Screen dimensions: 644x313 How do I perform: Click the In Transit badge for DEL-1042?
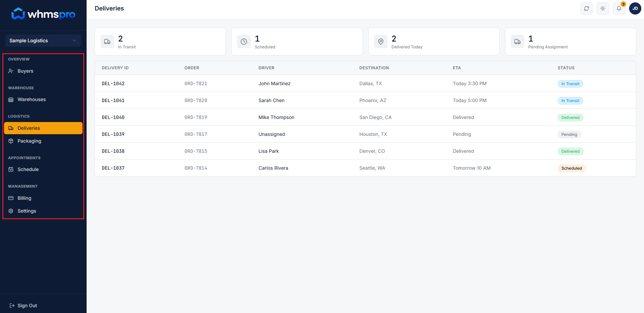(570, 84)
